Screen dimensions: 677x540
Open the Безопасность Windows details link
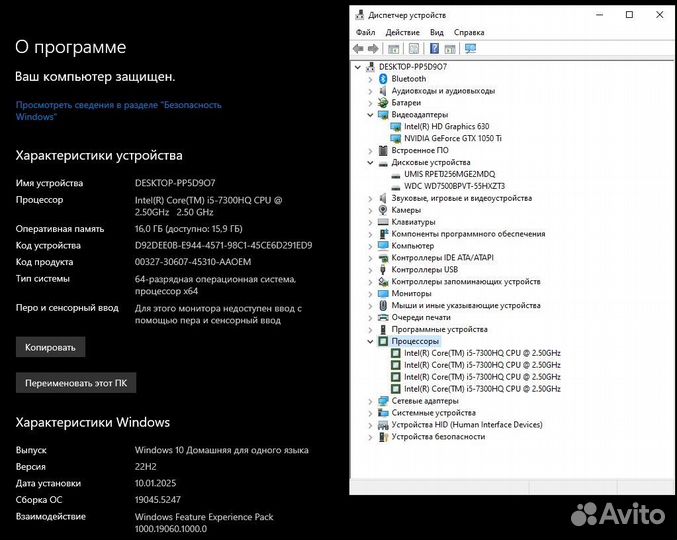(x=118, y=111)
